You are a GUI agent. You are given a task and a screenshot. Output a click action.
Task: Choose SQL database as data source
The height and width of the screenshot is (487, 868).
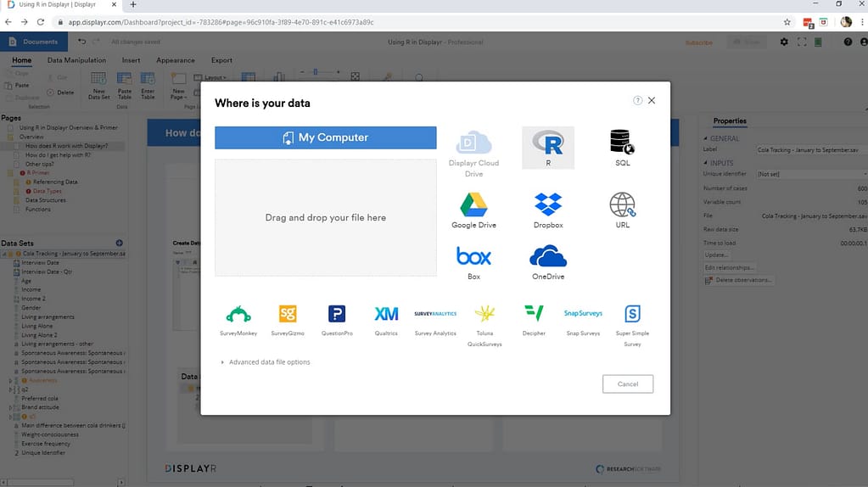622,146
